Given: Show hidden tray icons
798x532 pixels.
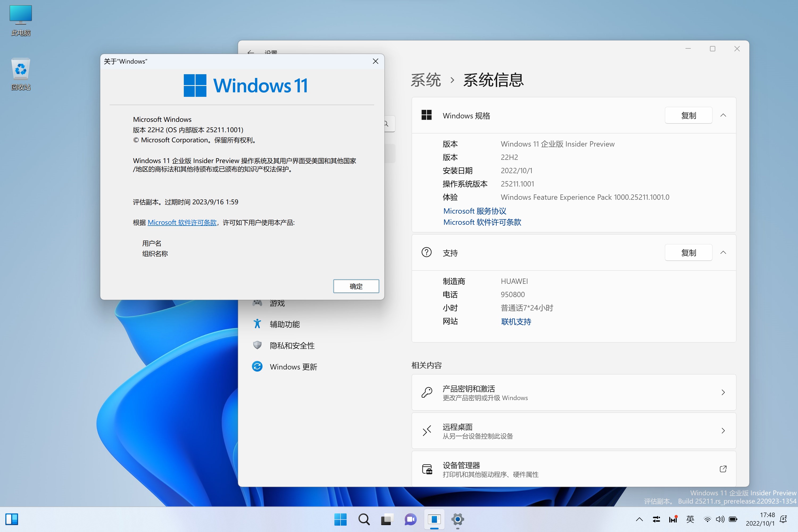Looking at the screenshot, I should 639,519.
